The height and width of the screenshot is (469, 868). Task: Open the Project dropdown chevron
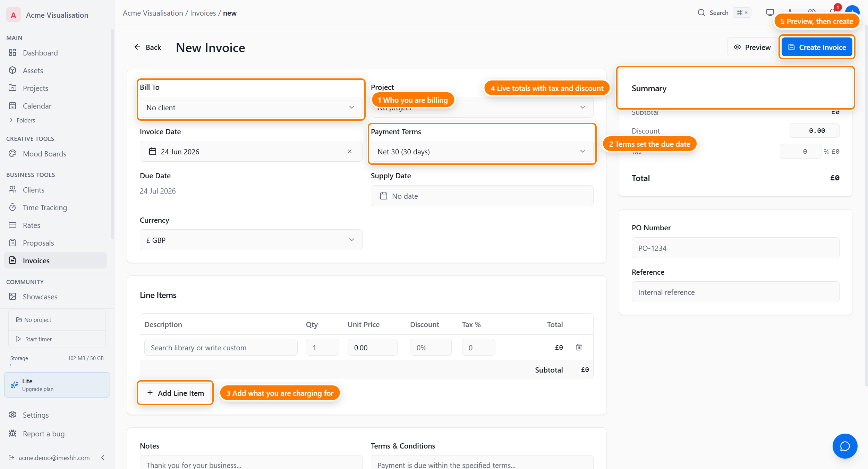(583, 107)
